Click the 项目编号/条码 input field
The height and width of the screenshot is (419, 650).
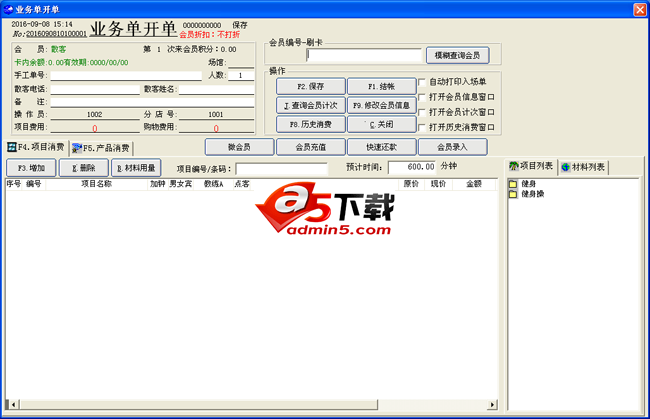point(281,169)
